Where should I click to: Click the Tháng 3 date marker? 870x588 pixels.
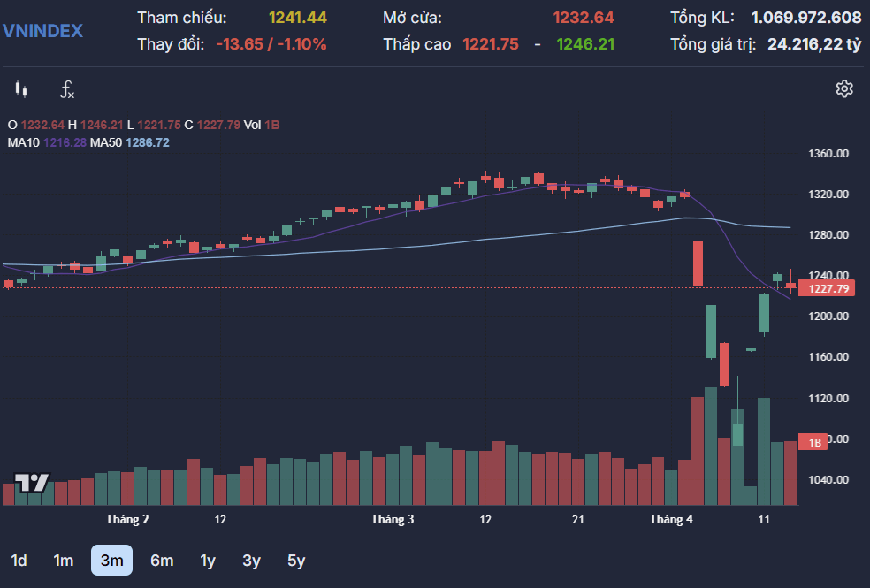(393, 519)
